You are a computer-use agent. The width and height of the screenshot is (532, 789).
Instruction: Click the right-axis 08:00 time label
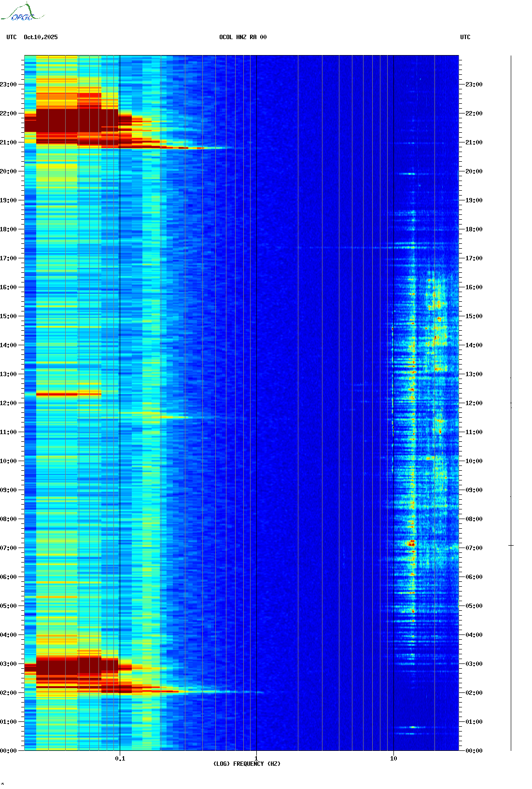click(x=474, y=519)
